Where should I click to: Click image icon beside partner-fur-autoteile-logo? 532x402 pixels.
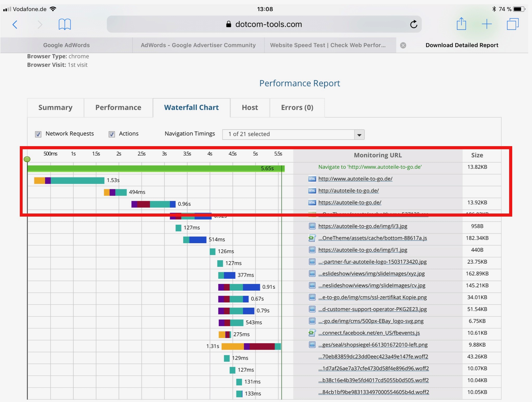[312, 262]
